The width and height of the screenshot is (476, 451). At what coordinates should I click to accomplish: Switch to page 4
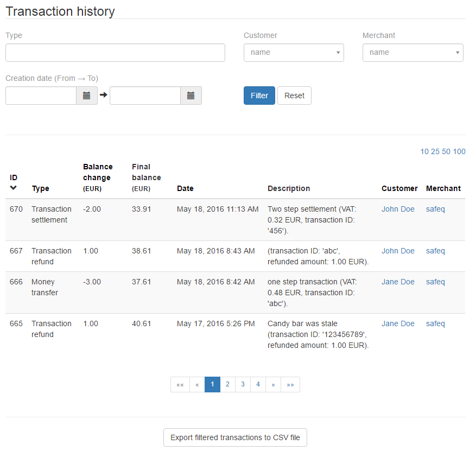pos(258,384)
